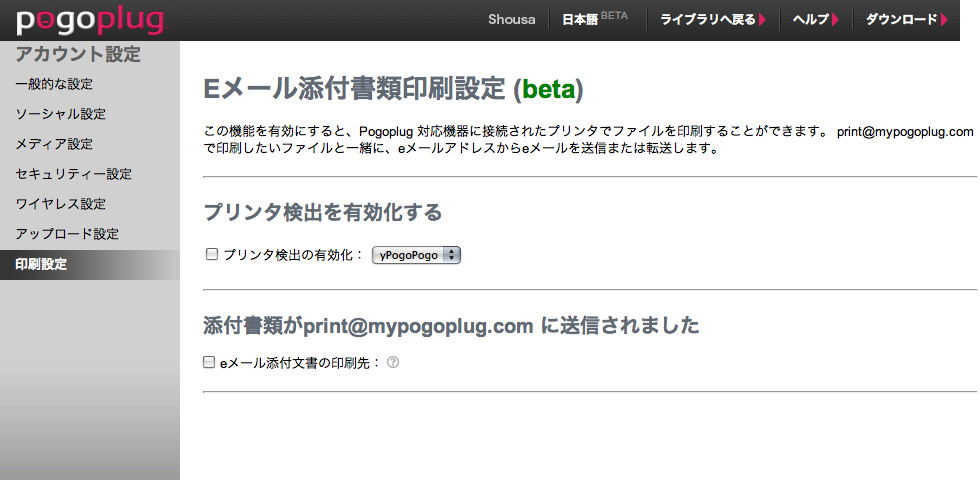Open the ヘルプ link
The image size is (980, 480).
(810, 19)
